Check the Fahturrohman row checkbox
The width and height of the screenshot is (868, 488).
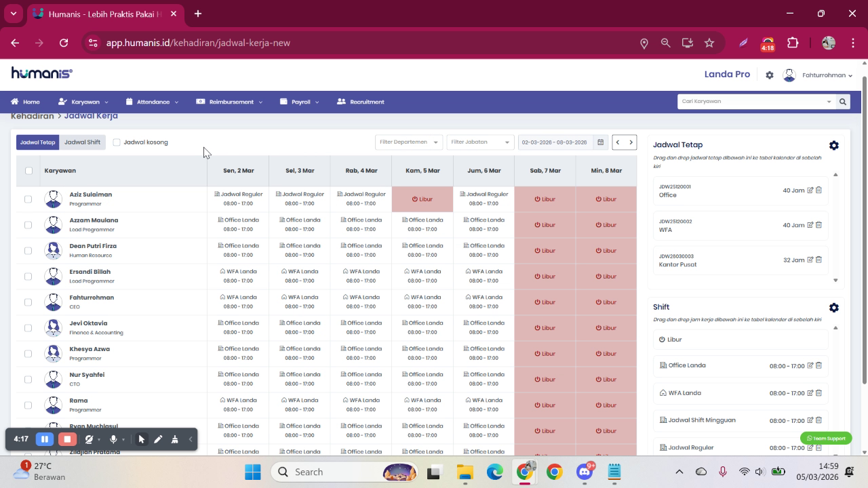[x=28, y=302]
